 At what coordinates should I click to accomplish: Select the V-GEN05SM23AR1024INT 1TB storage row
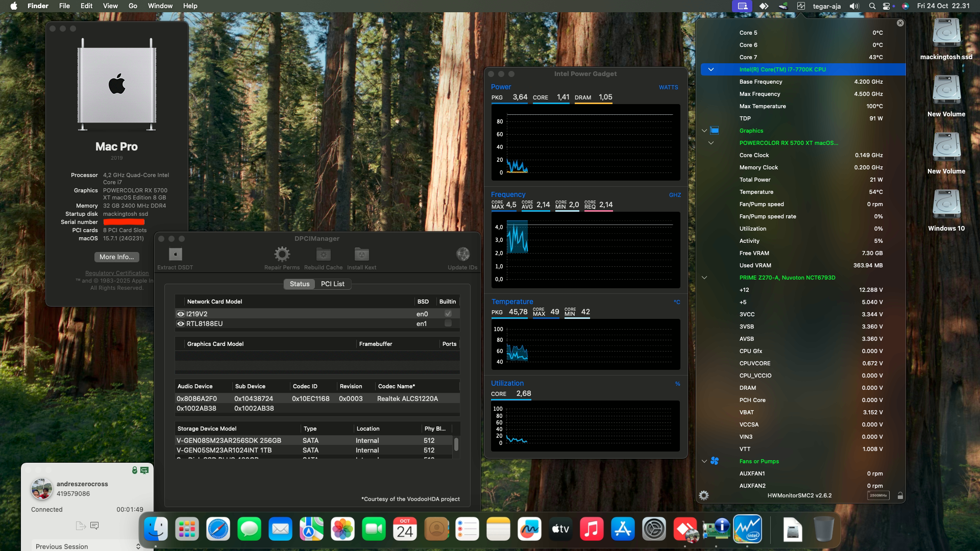pos(313,450)
